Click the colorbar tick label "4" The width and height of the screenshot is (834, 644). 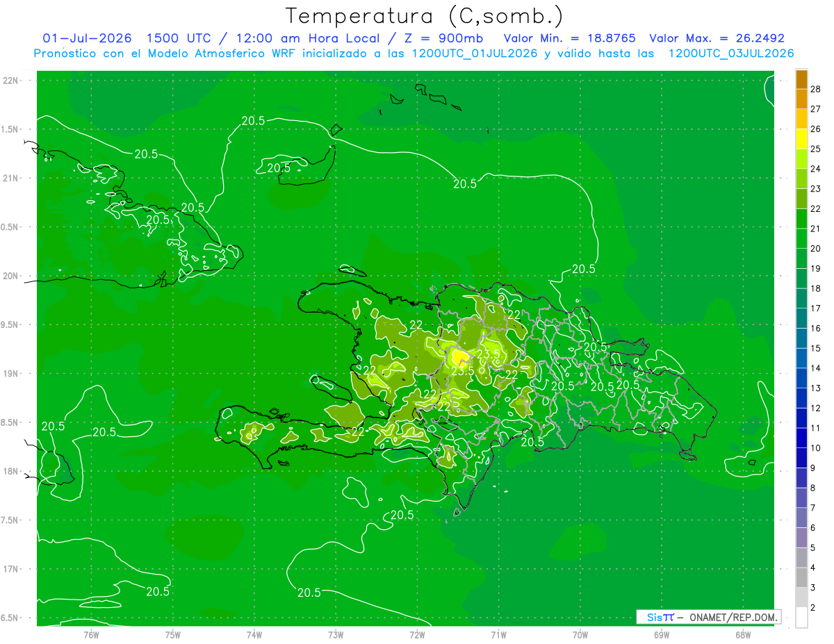(813, 568)
